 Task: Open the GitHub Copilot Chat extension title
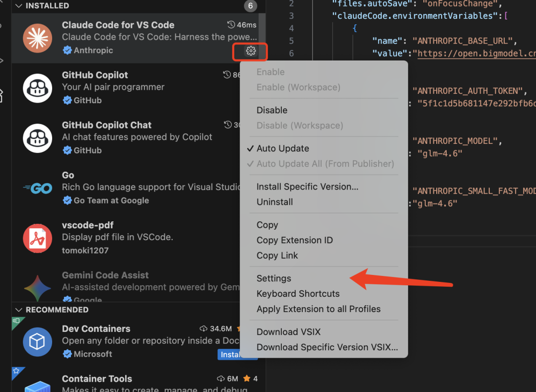point(106,125)
